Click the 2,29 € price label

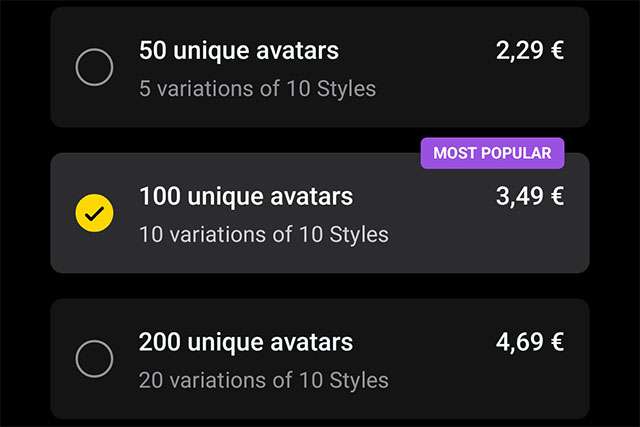(529, 50)
